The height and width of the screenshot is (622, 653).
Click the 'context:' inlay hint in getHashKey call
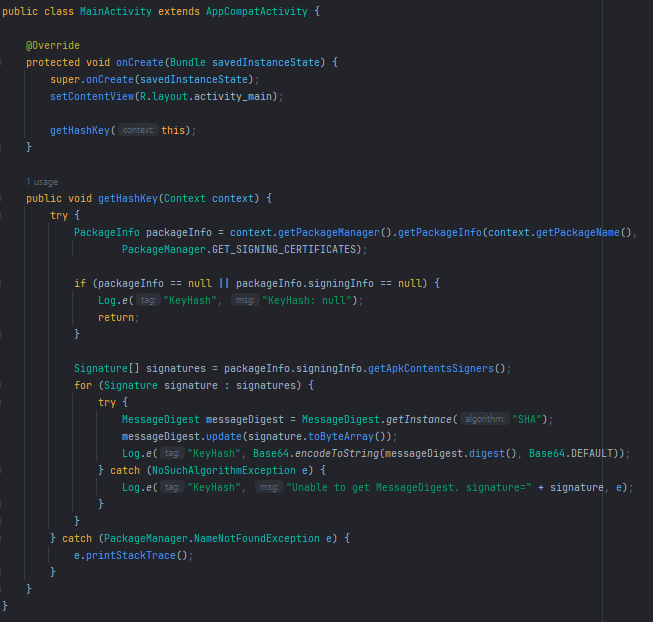point(138,130)
